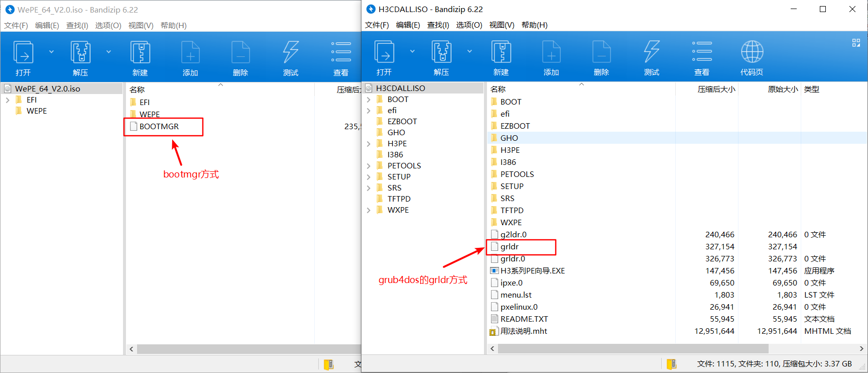Click Add (添加) icon in H3CDALL.ISO window

pos(551,52)
